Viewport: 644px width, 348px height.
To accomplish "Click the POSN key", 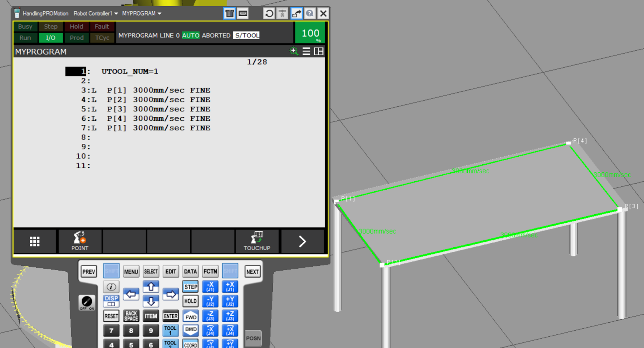I will pos(253,338).
